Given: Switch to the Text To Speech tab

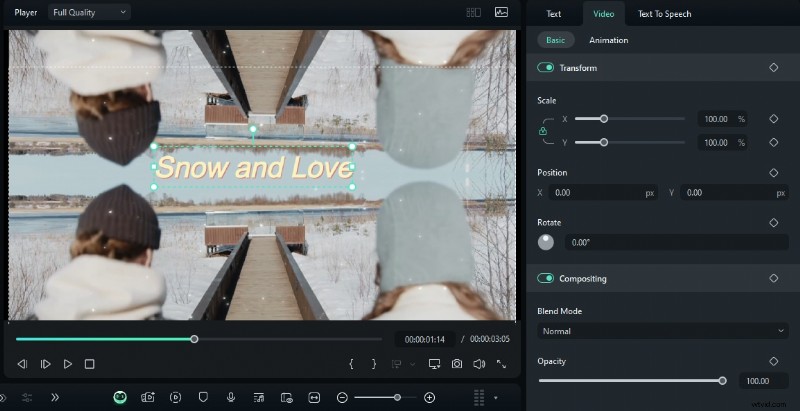Looking at the screenshot, I should pyautogui.click(x=664, y=14).
